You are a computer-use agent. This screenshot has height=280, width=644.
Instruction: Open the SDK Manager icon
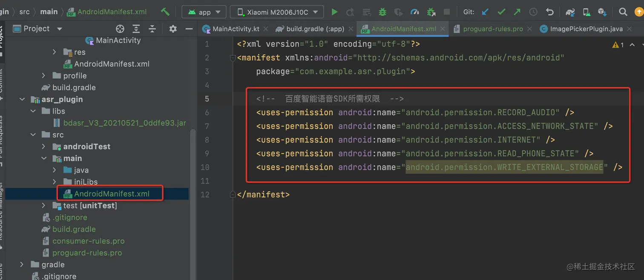pos(602,12)
